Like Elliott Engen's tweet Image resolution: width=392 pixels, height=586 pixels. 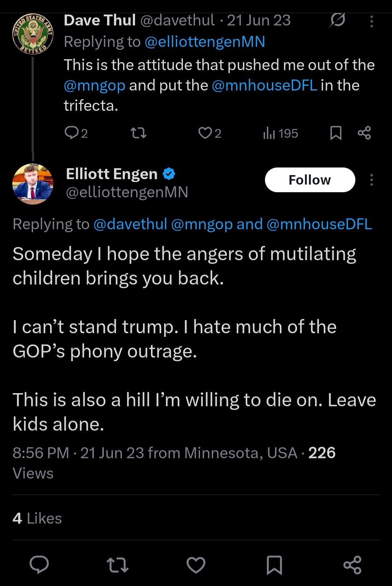[x=196, y=565]
